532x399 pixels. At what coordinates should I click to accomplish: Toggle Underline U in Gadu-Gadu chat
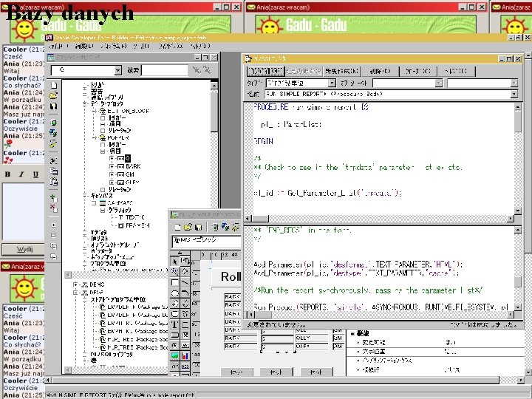(x=35, y=174)
